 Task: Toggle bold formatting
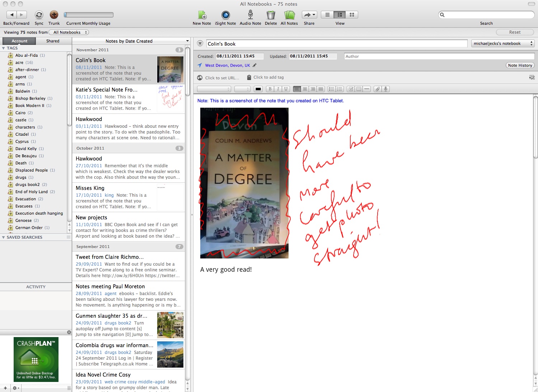[270, 89]
